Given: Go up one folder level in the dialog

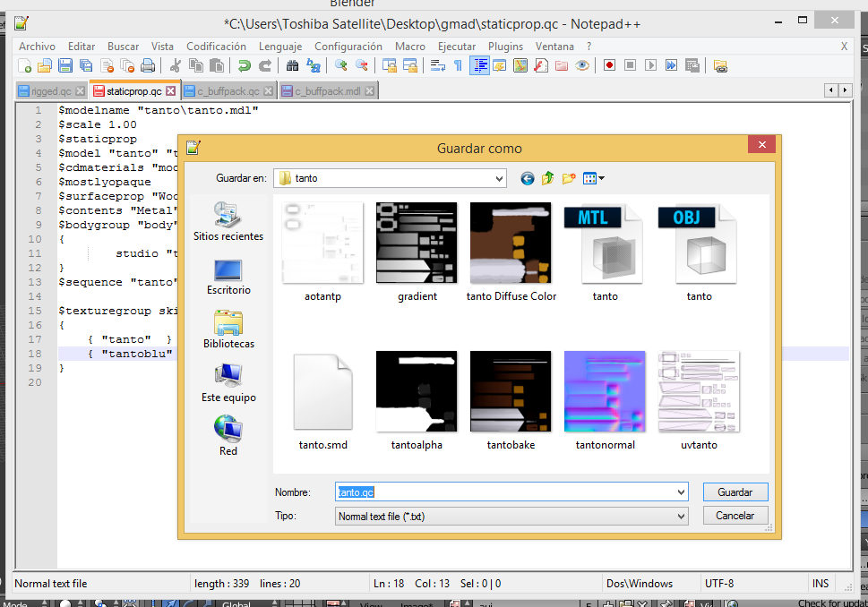Looking at the screenshot, I should (547, 178).
